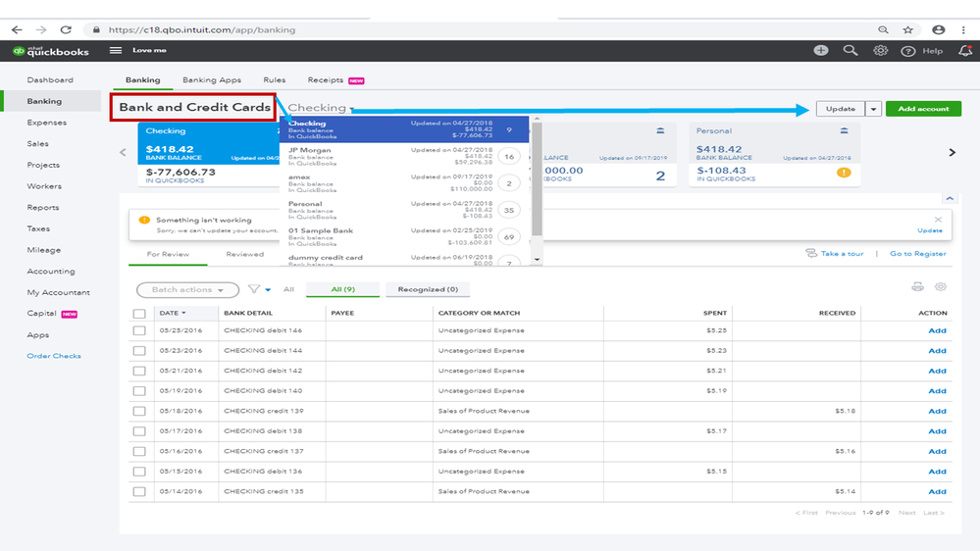Click the Order Checks link
The width and height of the screenshot is (980, 551).
tap(54, 356)
